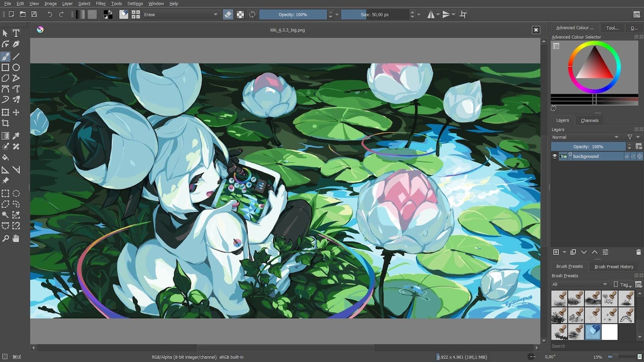644x362 pixels.
Task: Select the Gradient tool
Action: [x=6, y=135]
